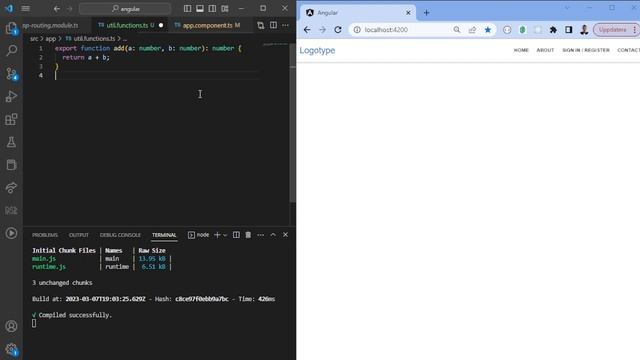This screenshot has width=640, height=360.
Task: Split the terminal
Action: [236, 235]
